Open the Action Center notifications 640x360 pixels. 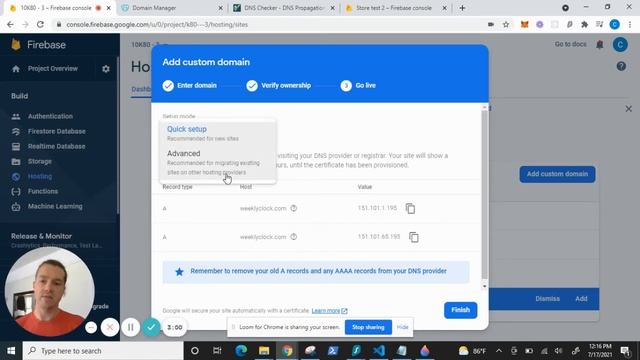pos(625,351)
